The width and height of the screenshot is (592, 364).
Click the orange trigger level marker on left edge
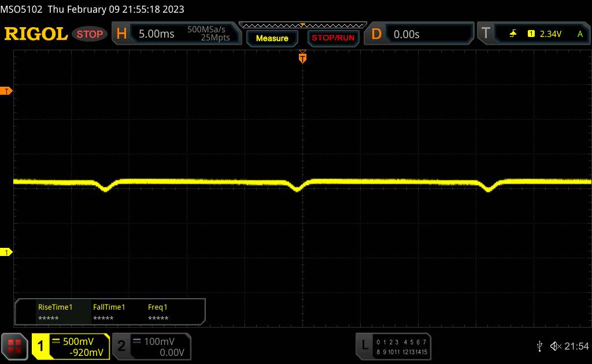click(x=6, y=91)
